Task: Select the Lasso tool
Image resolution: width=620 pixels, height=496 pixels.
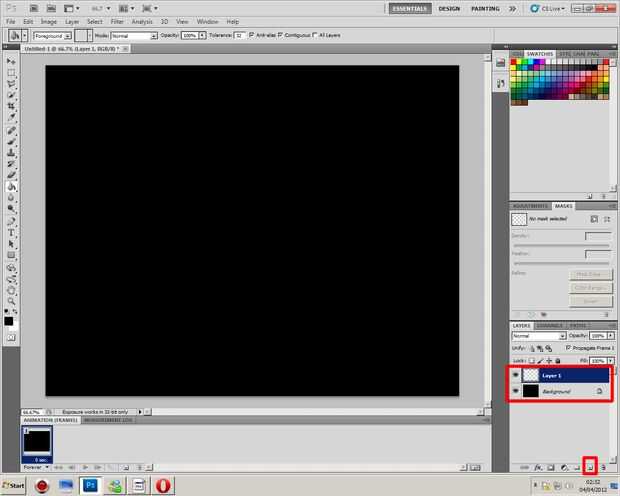Action: coord(11,84)
